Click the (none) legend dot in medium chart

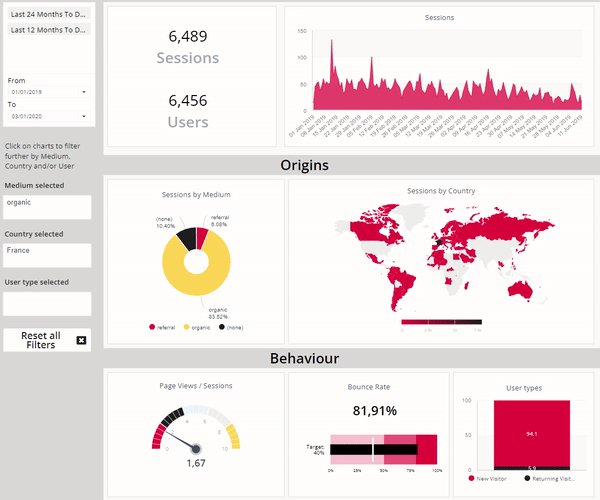click(x=222, y=327)
